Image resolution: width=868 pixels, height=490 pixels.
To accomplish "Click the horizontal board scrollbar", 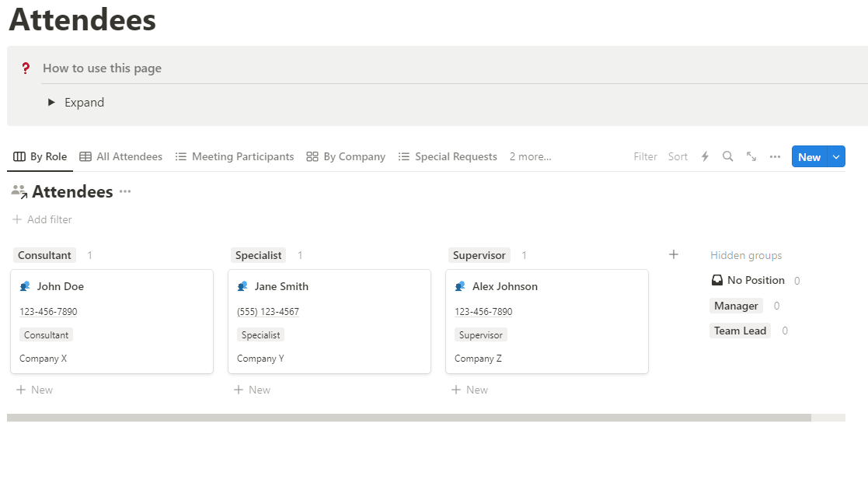I will [x=409, y=418].
